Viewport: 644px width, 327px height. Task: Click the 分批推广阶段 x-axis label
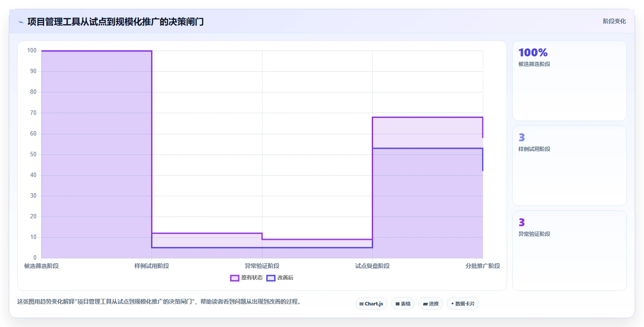pyautogui.click(x=483, y=266)
